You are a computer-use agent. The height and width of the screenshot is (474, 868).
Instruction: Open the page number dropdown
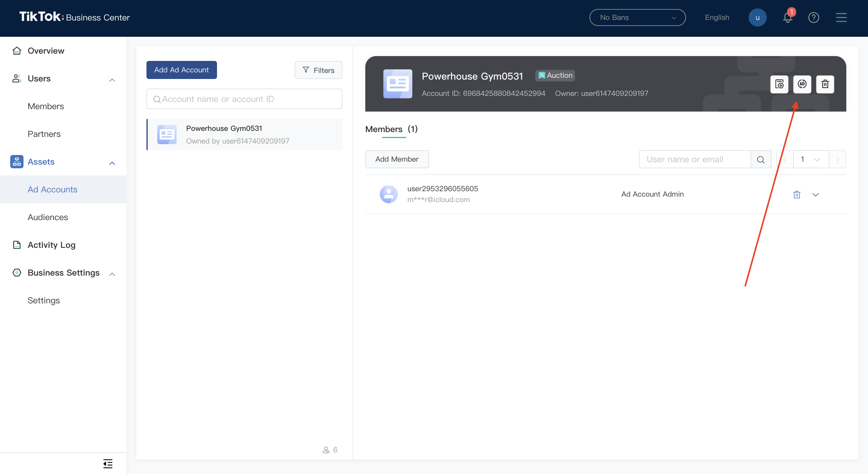pyautogui.click(x=810, y=160)
